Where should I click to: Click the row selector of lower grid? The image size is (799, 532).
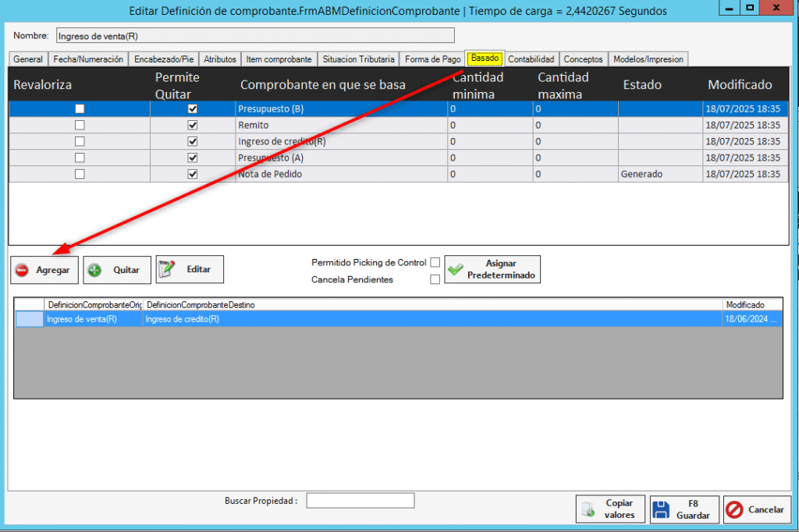click(x=29, y=319)
